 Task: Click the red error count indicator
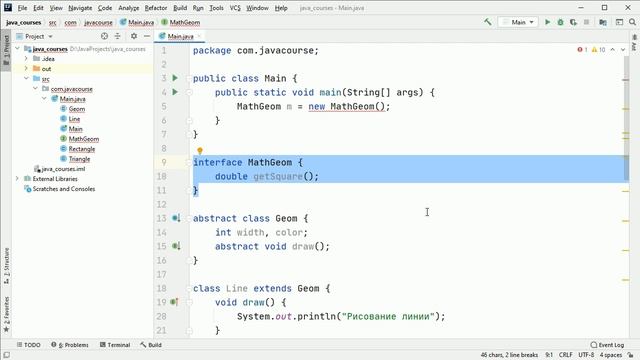coord(582,50)
